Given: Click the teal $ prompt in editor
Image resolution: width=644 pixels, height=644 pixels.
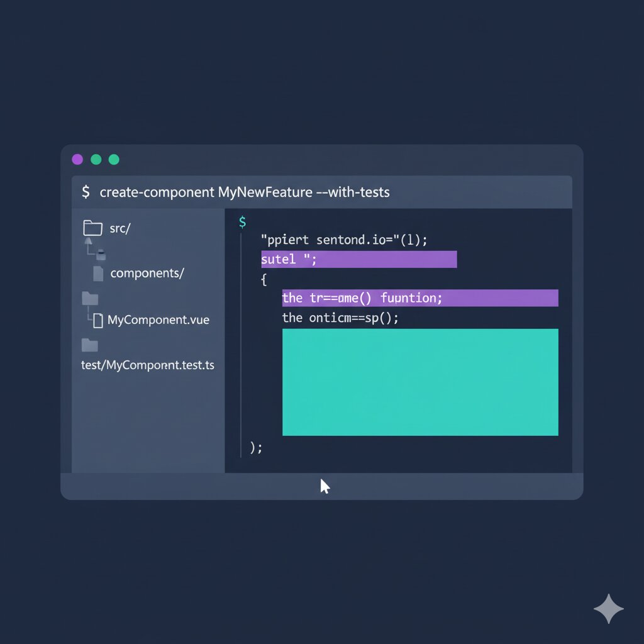Looking at the screenshot, I should pyautogui.click(x=242, y=221).
